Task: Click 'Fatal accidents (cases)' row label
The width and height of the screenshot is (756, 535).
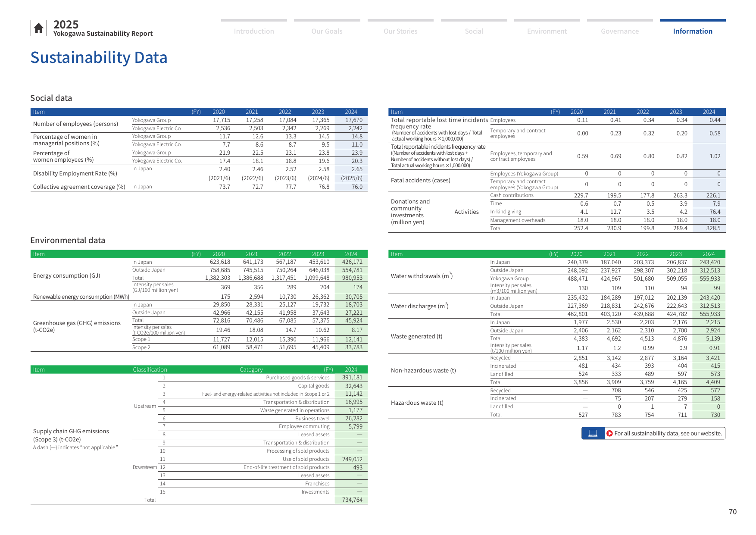Action: tap(420, 180)
